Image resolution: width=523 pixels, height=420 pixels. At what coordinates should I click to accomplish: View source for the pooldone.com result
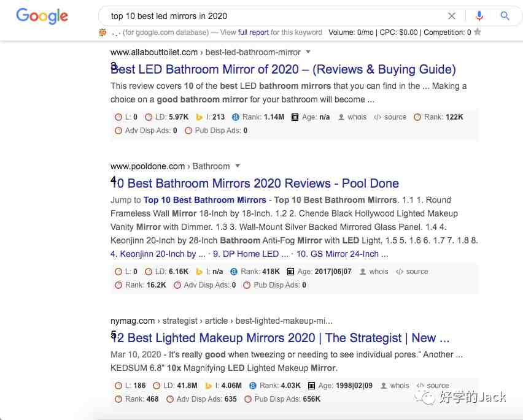[412, 272]
